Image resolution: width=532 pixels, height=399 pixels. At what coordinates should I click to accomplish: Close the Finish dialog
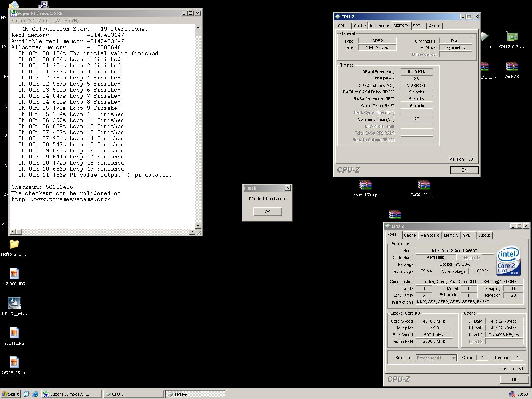click(x=288, y=188)
